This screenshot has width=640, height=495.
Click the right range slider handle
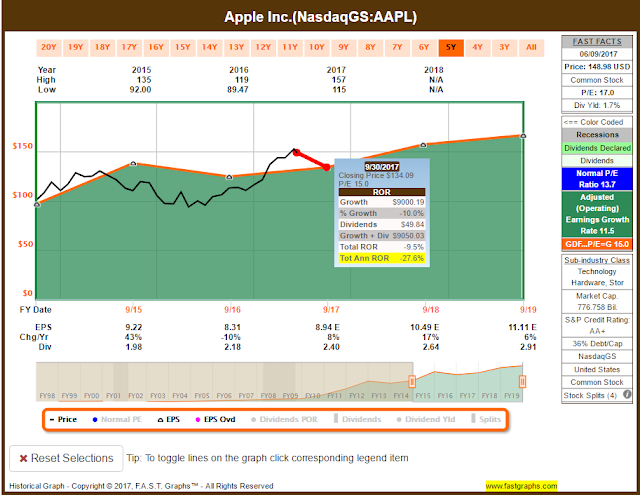point(522,382)
